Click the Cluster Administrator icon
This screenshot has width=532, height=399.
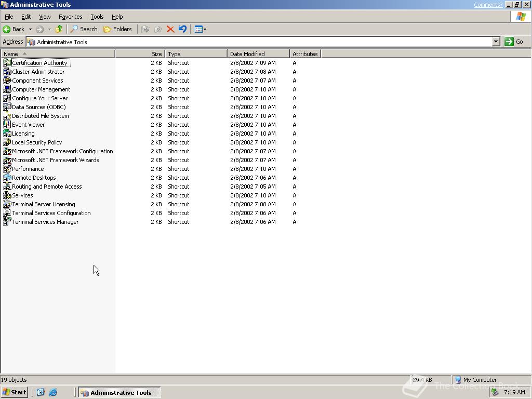pyautogui.click(x=7, y=72)
